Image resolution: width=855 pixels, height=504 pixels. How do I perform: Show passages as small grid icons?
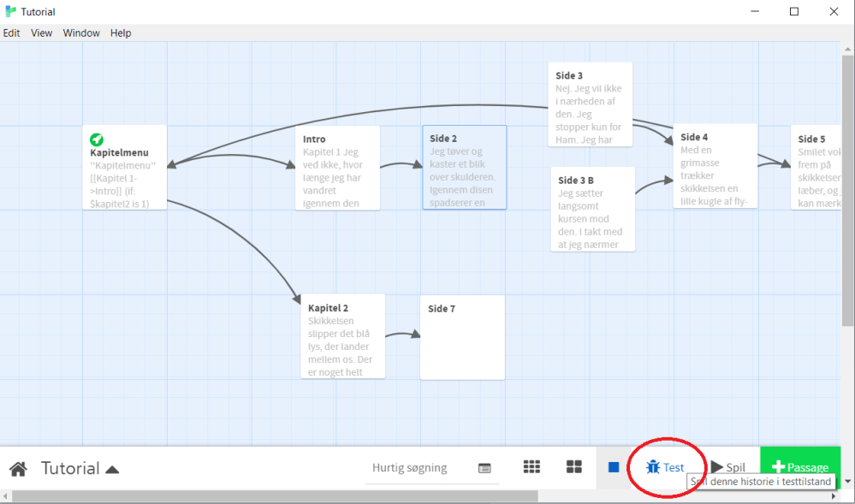(531, 467)
